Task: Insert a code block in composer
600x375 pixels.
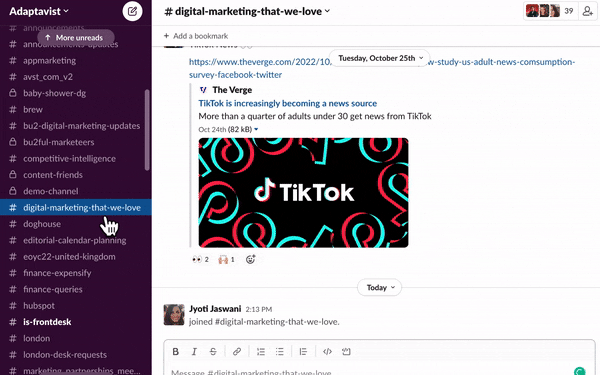Action: (x=346, y=351)
